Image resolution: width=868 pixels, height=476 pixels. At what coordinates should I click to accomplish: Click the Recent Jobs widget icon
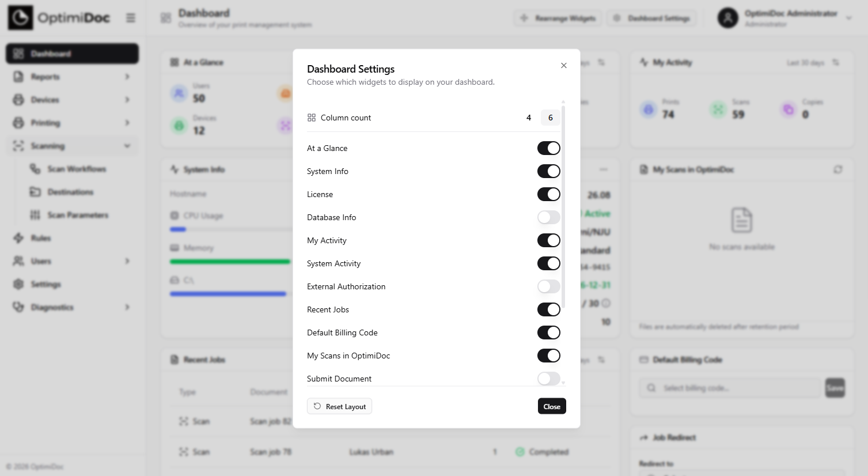pyautogui.click(x=175, y=360)
